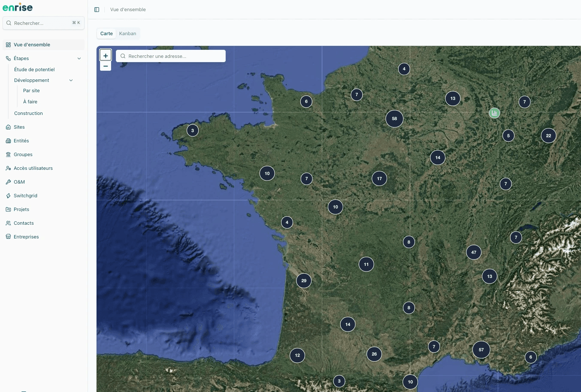This screenshot has height=392, width=581.
Task: Open the cluster marker labeled 17
Action: pos(379,178)
